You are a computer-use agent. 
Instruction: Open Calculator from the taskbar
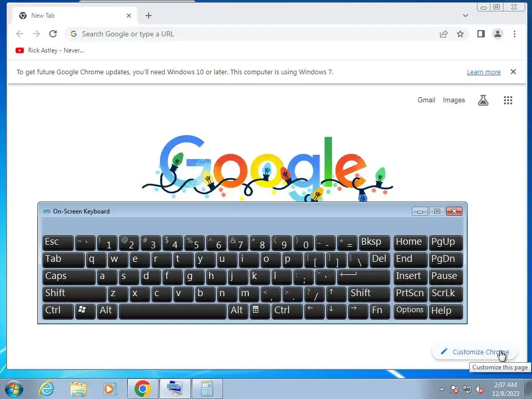207,389
